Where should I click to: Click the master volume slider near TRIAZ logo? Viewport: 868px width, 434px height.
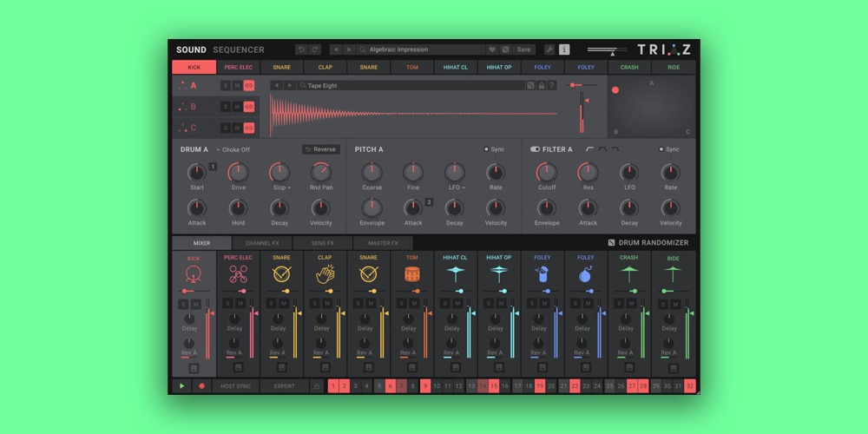pyautogui.click(x=608, y=50)
